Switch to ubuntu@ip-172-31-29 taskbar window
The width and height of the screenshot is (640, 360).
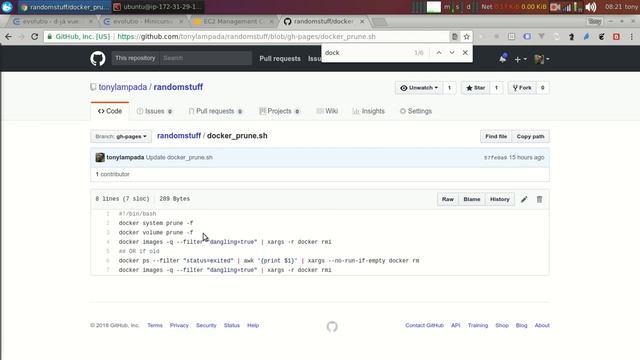tap(158, 7)
